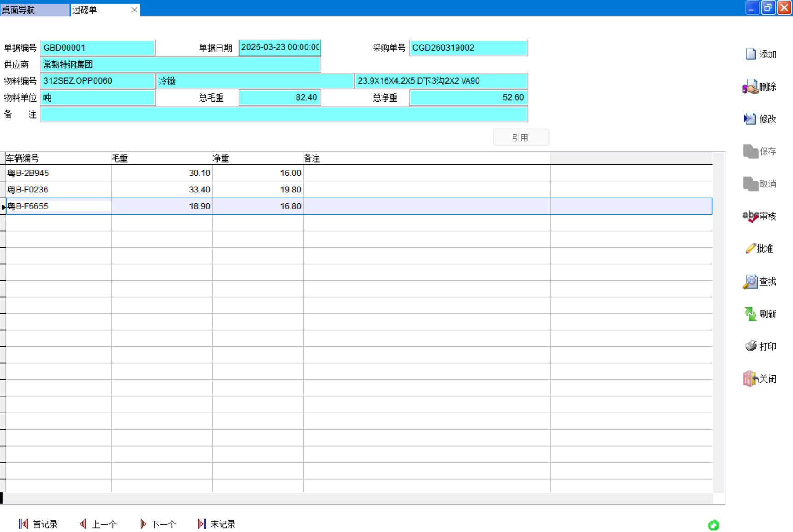Close the form with the 关闭 icon

tap(750, 379)
